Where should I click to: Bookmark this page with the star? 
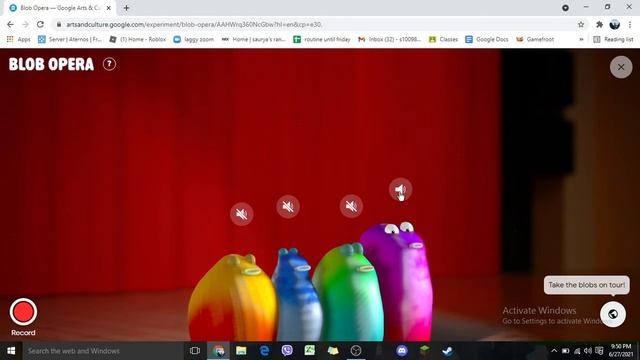tap(581, 24)
